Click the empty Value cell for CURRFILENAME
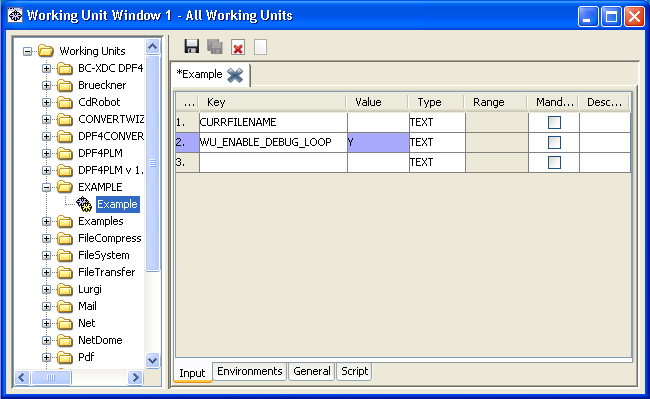Image resolution: width=650 pixels, height=399 pixels. 378,122
